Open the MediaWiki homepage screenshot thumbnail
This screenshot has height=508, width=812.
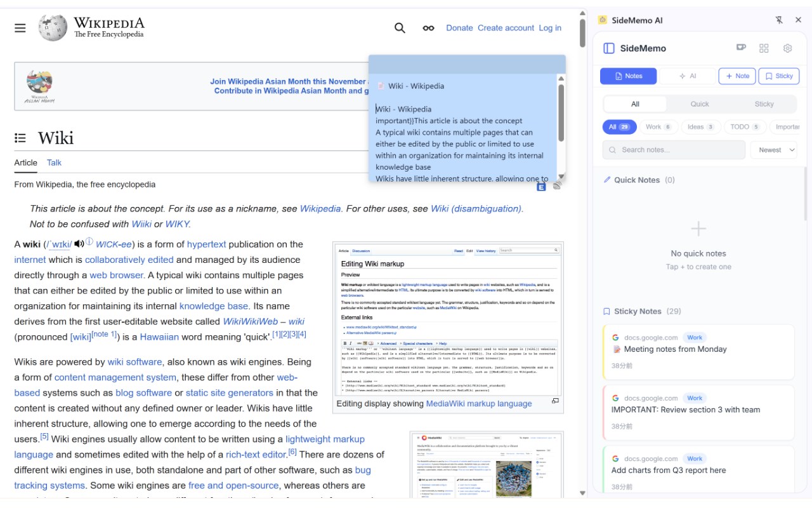point(486,465)
